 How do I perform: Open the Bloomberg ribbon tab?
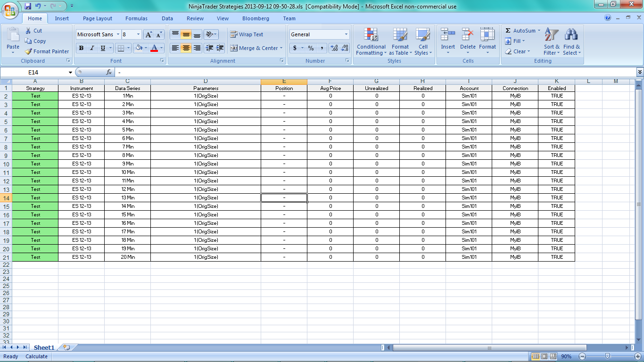256,18
